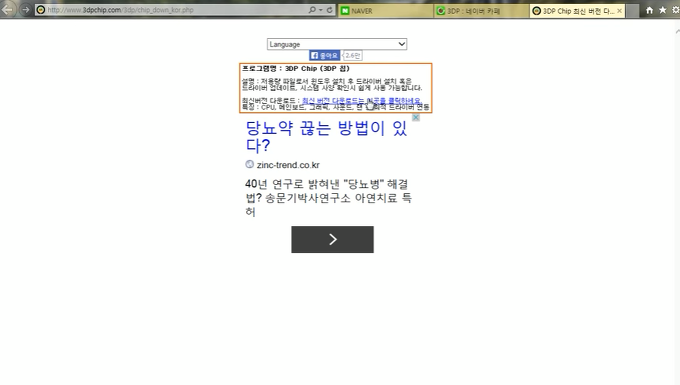
Task: Click the Facebook 좋아요 like button
Action: pyautogui.click(x=324, y=55)
